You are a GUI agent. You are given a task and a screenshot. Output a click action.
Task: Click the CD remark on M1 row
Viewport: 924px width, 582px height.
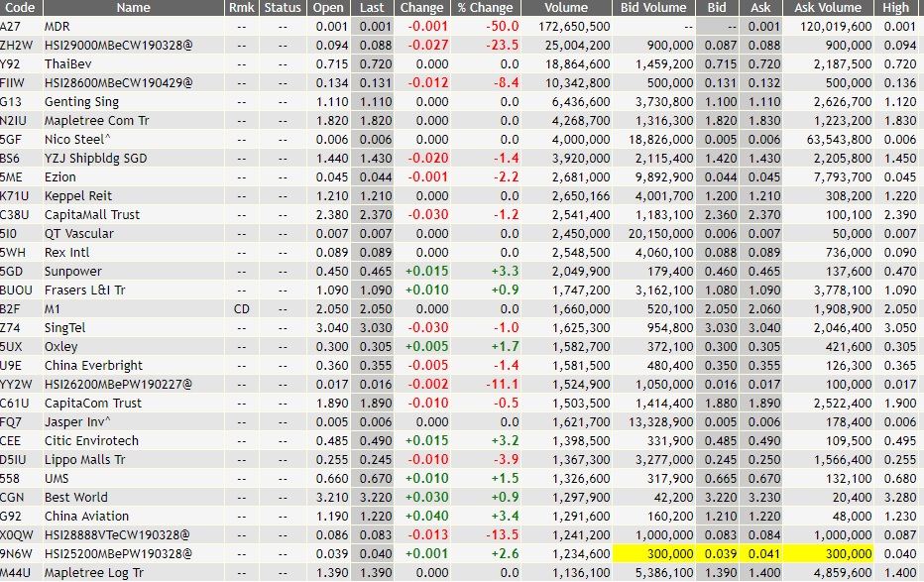242,309
